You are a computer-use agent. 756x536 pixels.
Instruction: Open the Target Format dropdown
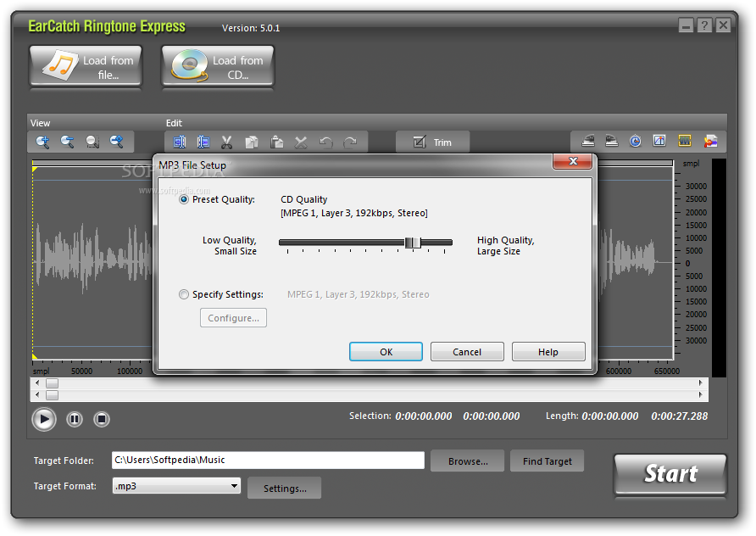(176, 486)
